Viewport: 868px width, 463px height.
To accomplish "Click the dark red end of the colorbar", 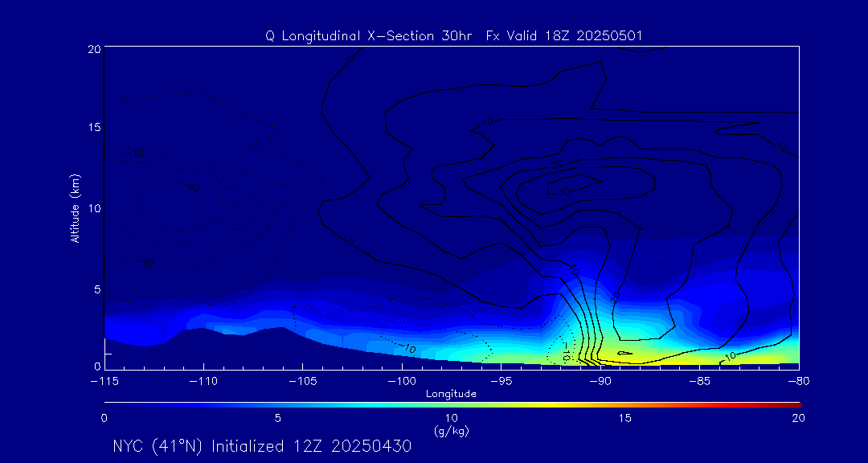I will 792,405.
